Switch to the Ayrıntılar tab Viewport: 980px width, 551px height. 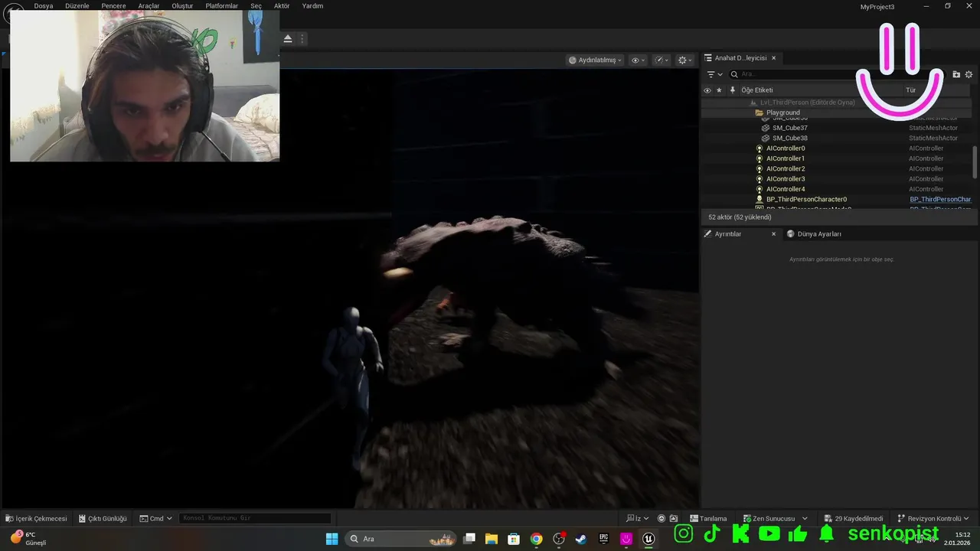click(x=727, y=234)
